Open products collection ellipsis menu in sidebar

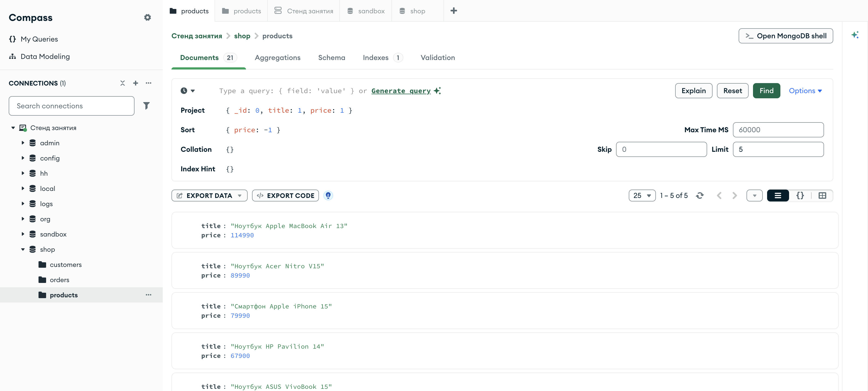point(149,295)
